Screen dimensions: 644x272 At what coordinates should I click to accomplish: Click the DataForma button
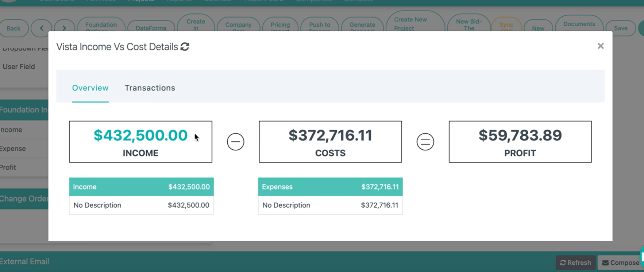[151, 27]
